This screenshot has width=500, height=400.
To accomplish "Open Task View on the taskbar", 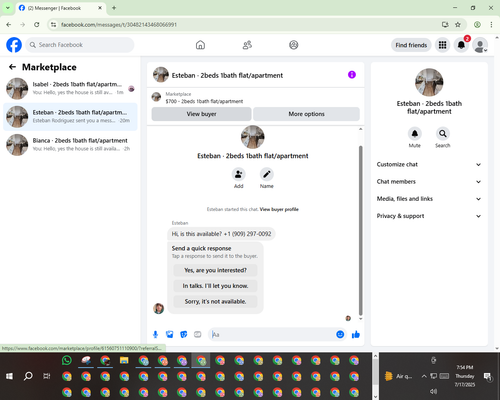I will [47, 376].
